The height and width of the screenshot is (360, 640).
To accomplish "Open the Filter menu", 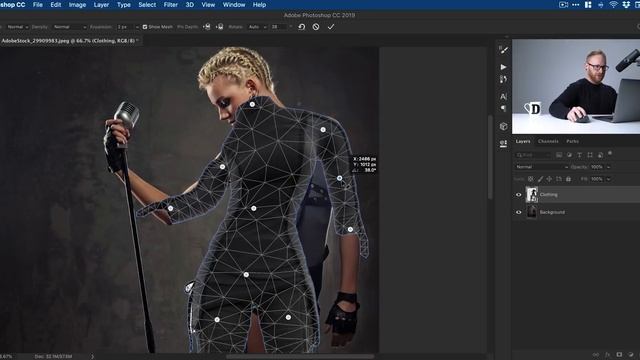I will 171,5.
